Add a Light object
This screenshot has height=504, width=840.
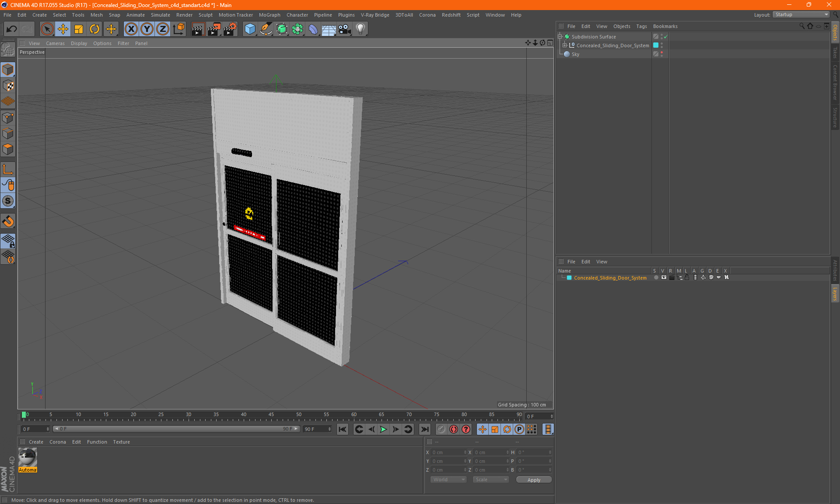click(x=360, y=29)
